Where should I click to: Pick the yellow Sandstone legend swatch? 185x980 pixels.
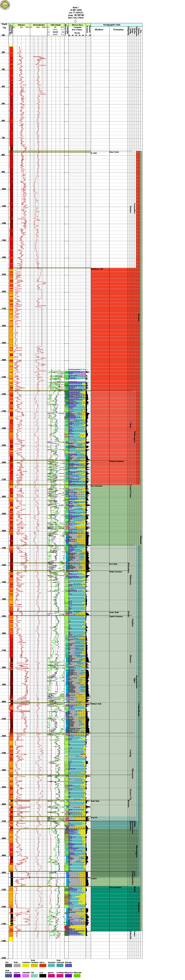point(26,965)
